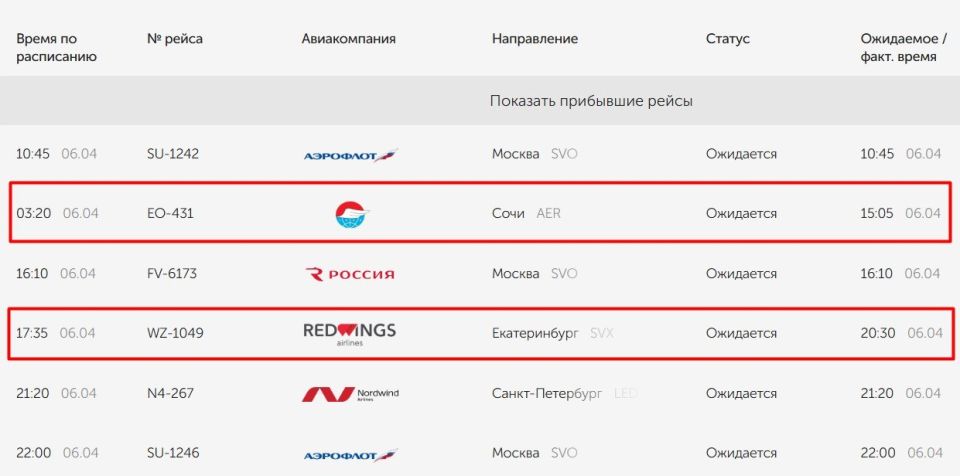Click the Rossiya airline logo
The image size is (960, 476).
tap(349, 274)
